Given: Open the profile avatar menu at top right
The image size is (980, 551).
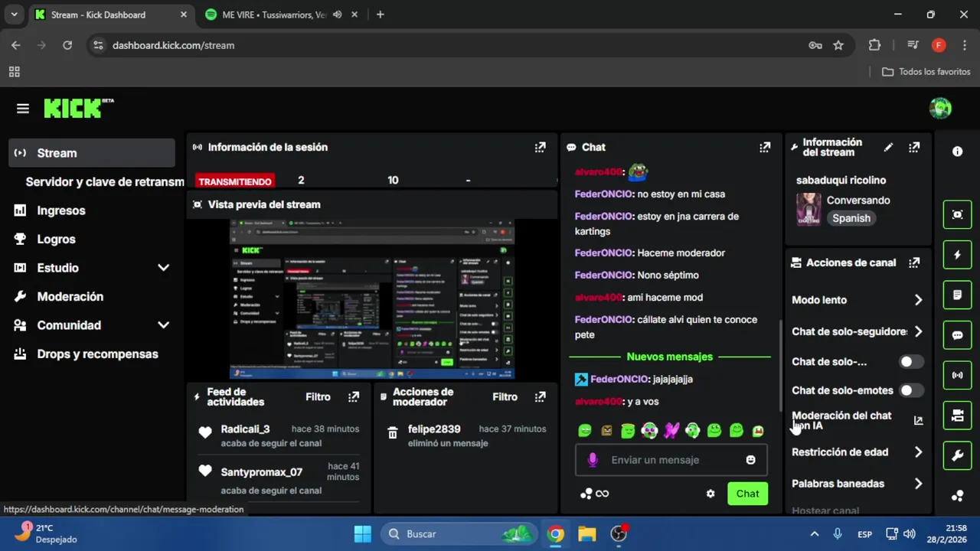Looking at the screenshot, I should click(940, 108).
